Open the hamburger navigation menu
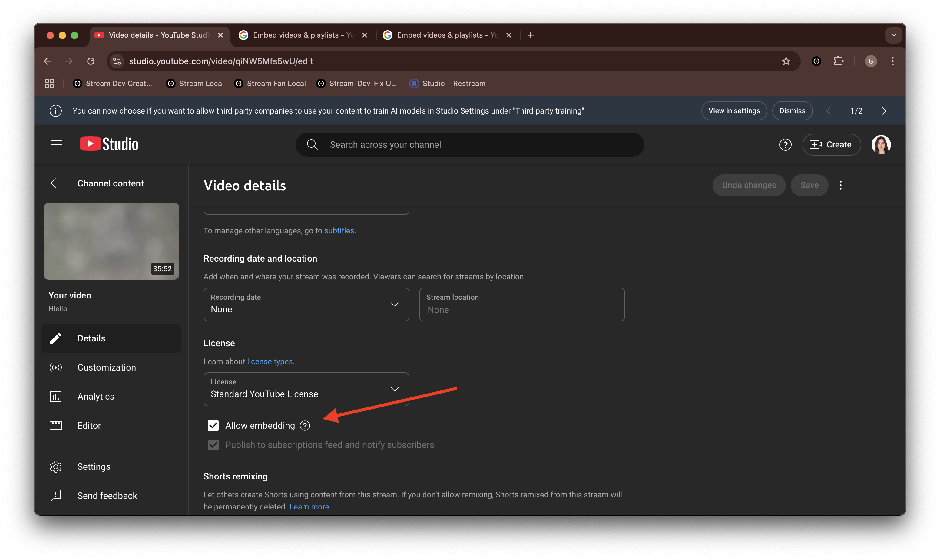The width and height of the screenshot is (940, 560). pyautogui.click(x=57, y=144)
